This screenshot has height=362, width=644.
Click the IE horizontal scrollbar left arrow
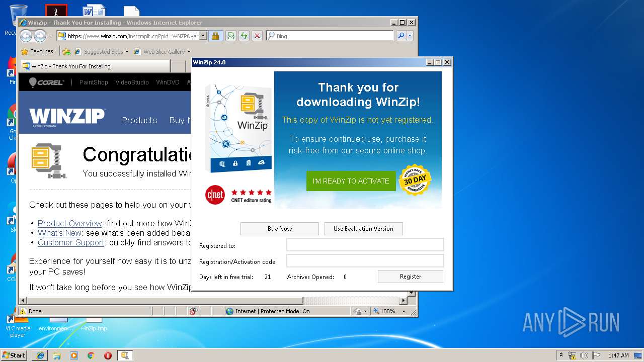point(23,300)
